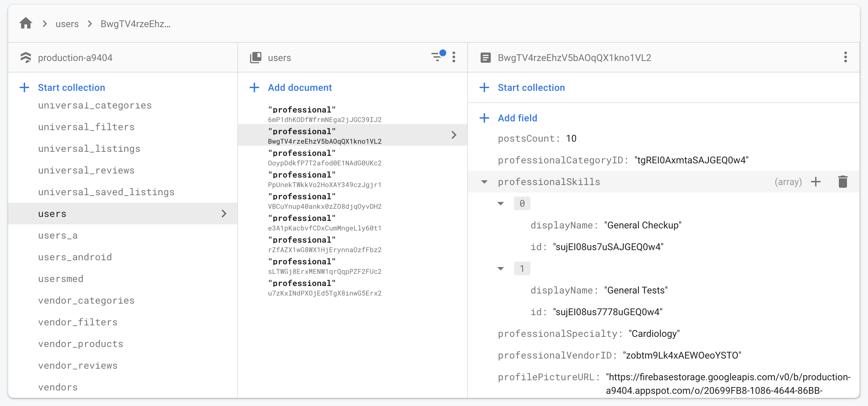
Task: Open the filter icon in users column
Action: coord(437,57)
